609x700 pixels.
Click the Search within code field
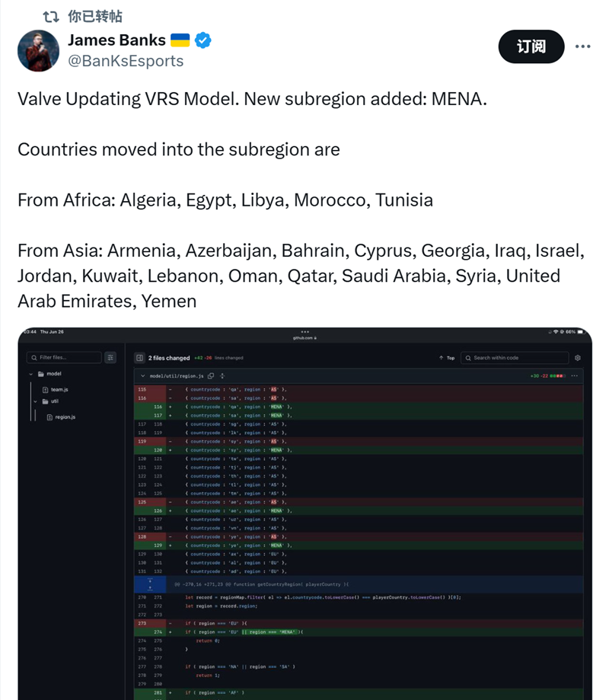point(515,358)
